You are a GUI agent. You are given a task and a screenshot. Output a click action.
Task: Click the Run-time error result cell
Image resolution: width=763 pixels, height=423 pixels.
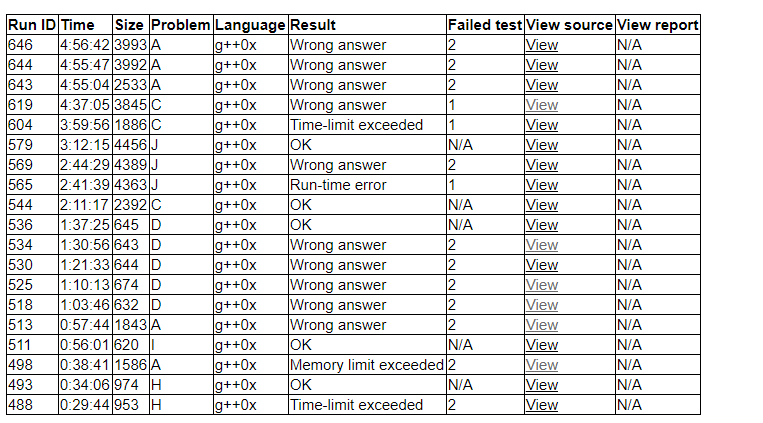[x=338, y=185]
